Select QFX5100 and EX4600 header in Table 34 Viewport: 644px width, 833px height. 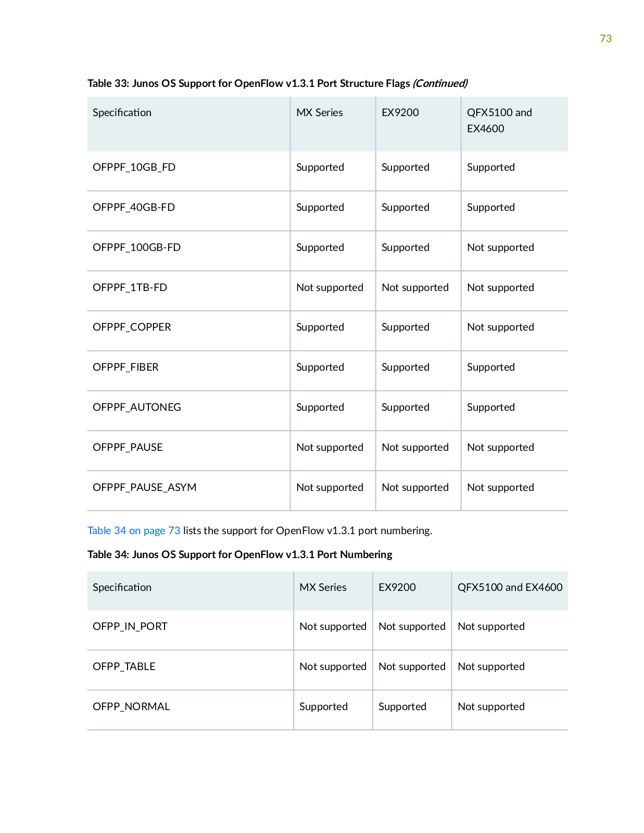click(x=510, y=587)
